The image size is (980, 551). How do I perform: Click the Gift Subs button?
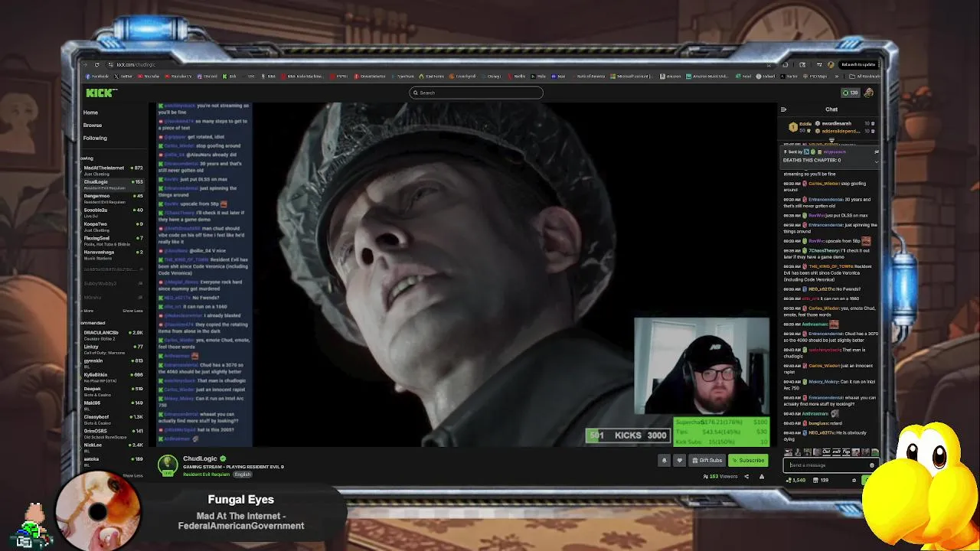click(x=707, y=460)
